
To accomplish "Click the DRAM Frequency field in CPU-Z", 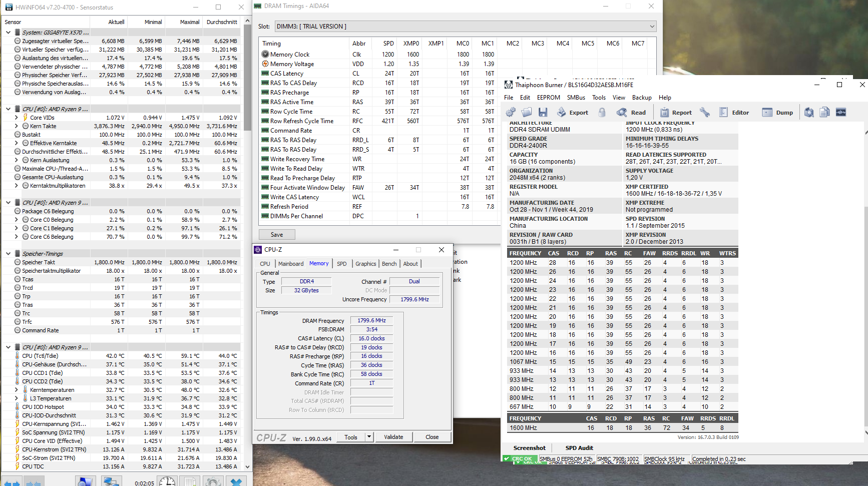I will pyautogui.click(x=372, y=320).
